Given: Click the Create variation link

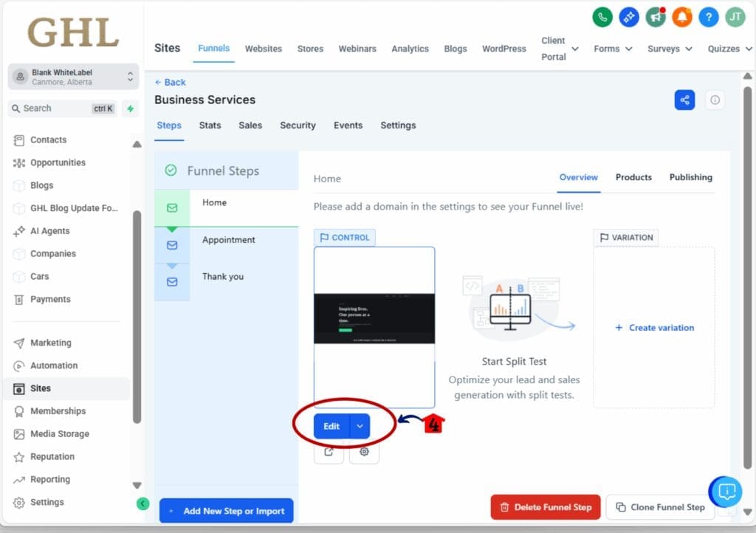Looking at the screenshot, I should 654,328.
